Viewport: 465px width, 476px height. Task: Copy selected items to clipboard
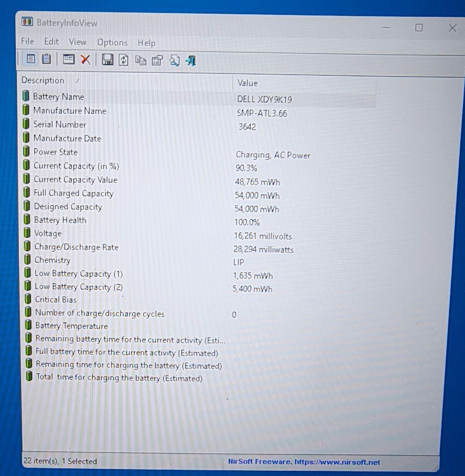[141, 60]
